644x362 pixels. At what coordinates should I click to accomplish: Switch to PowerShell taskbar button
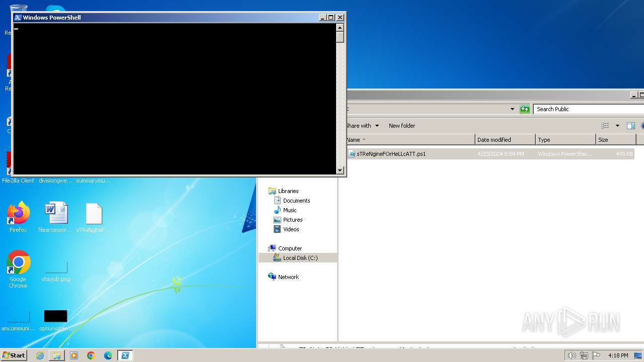(x=125, y=355)
